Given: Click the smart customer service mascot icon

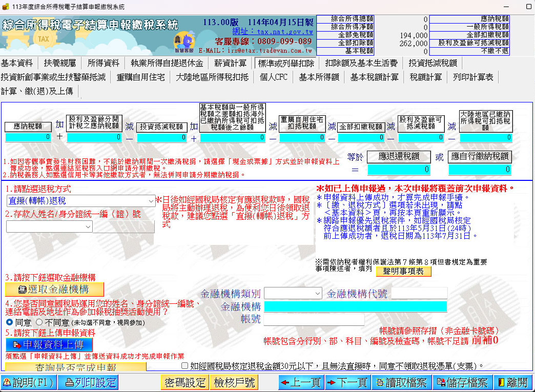Looking at the screenshot, I should tap(184, 42).
